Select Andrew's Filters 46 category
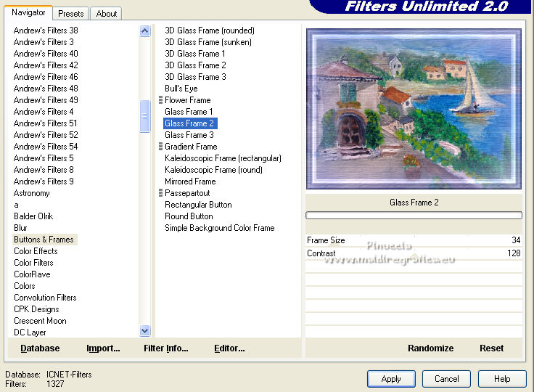Screen dimensions: 534x392 tap(46, 77)
